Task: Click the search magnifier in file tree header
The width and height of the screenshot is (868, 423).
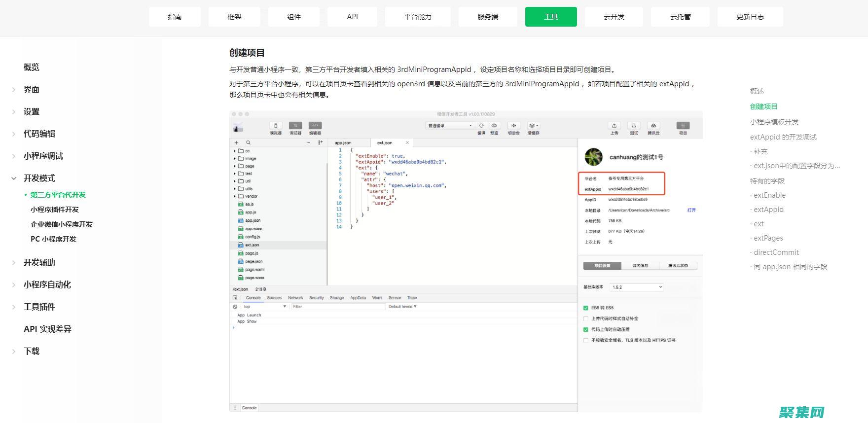Action: [249, 142]
